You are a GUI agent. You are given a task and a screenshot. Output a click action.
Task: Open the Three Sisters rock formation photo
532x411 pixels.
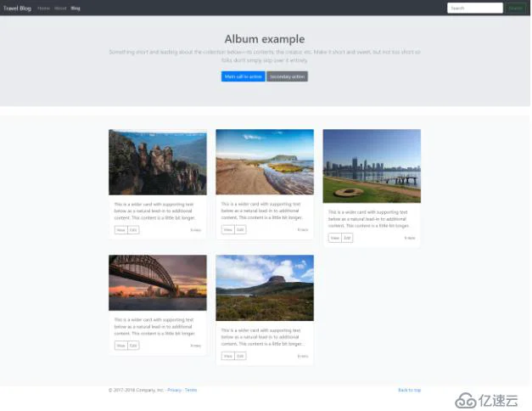pos(158,162)
